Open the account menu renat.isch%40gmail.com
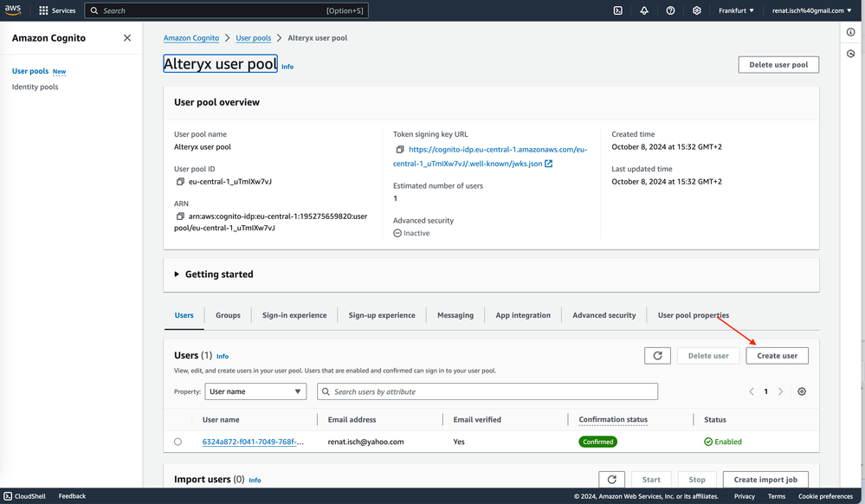Image resolution: width=865 pixels, height=504 pixels. [811, 10]
